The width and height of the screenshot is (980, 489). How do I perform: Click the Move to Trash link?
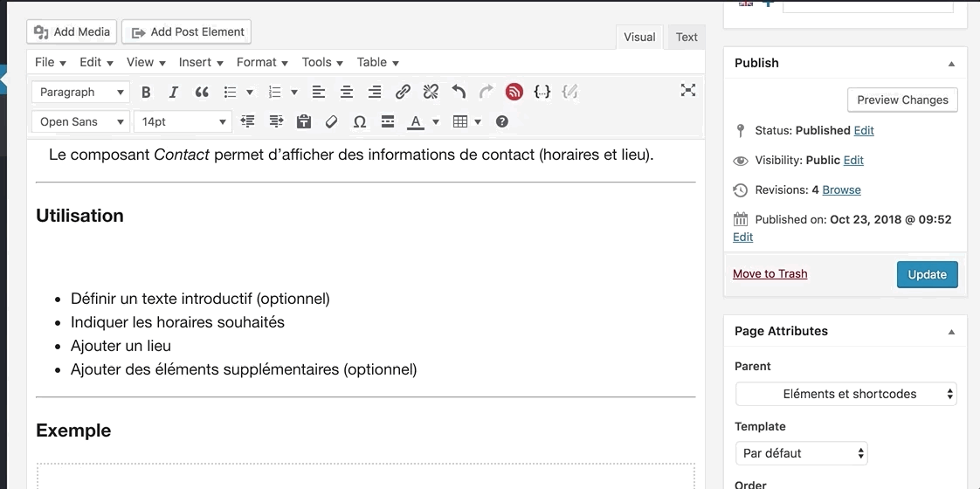pyautogui.click(x=770, y=273)
